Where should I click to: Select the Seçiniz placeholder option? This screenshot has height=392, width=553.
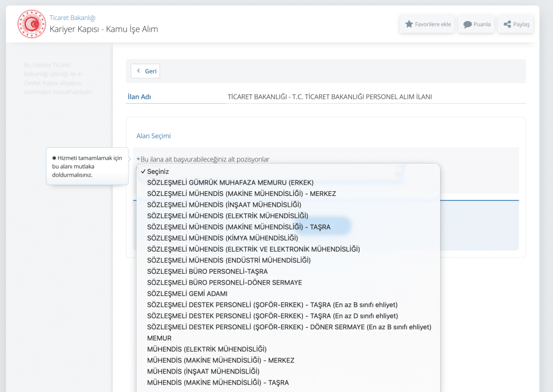click(158, 171)
